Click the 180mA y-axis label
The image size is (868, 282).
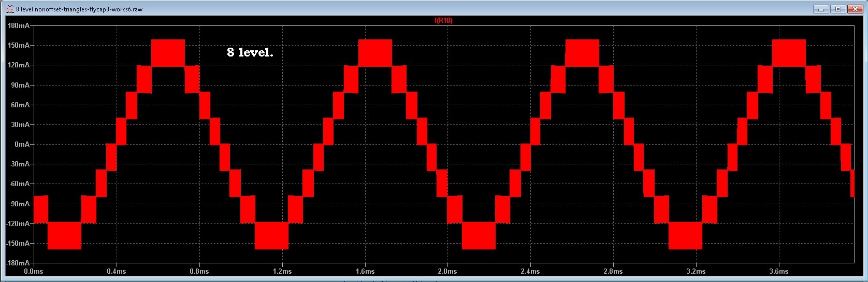(x=19, y=25)
